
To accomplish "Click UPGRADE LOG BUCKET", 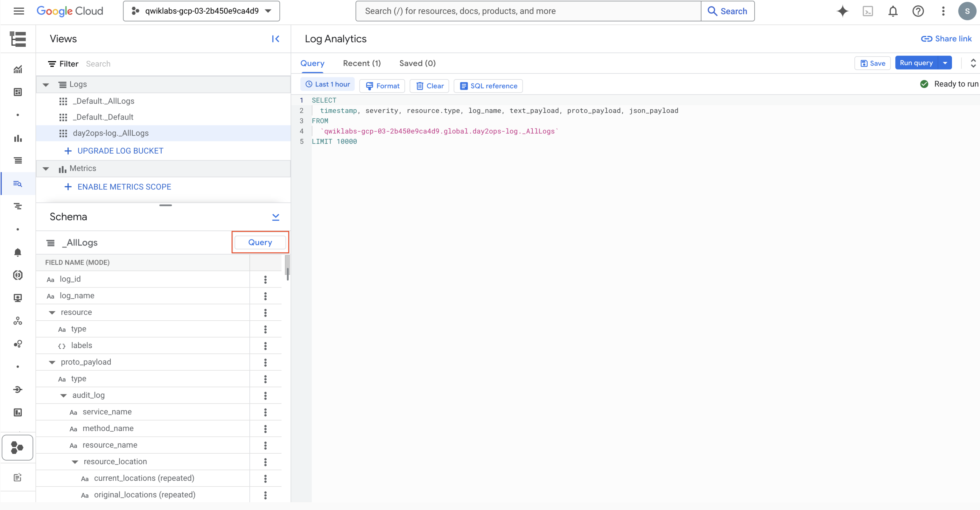I will [x=114, y=151].
